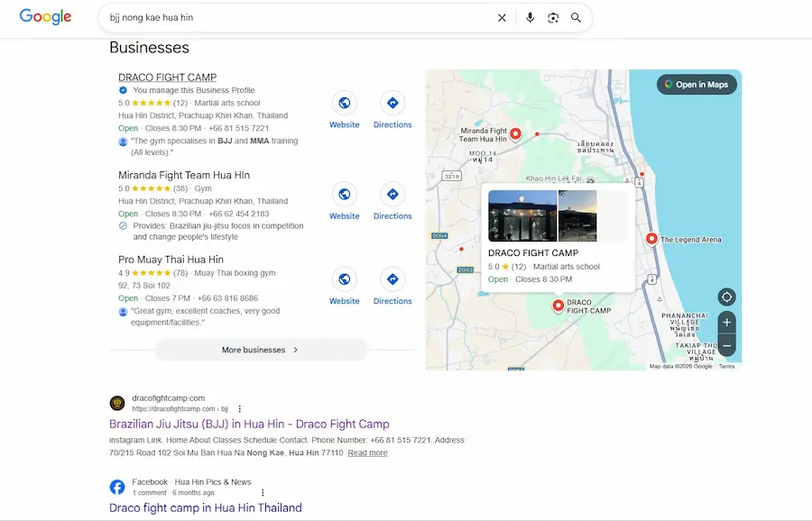
Task: Click the 'PHANANCHAI VILLAGE' map label
Action: pos(685,319)
